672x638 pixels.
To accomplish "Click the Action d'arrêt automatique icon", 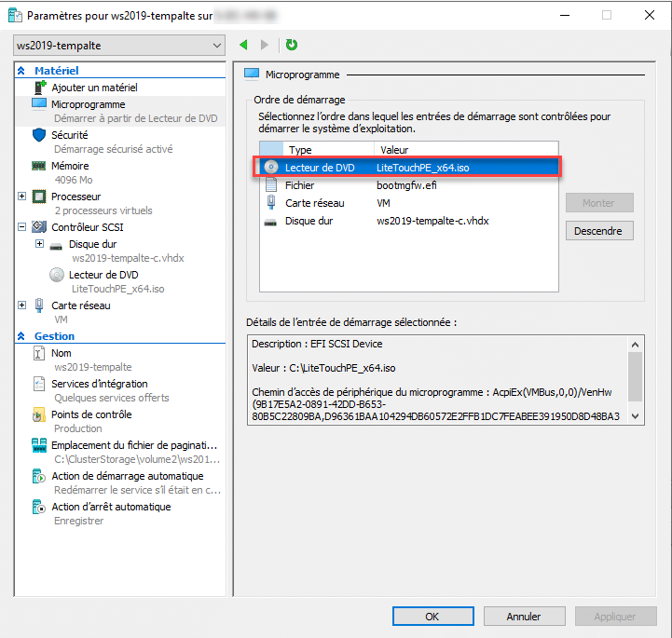I will (39, 507).
